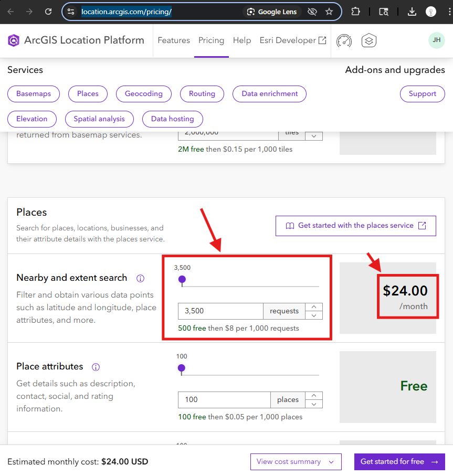Show info for Nearby and extent search
The height and width of the screenshot is (476, 453).
pyautogui.click(x=140, y=278)
